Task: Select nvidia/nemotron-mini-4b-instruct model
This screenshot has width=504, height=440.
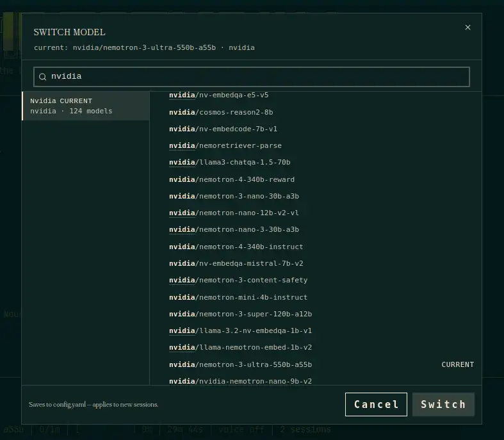Action: coord(316,297)
